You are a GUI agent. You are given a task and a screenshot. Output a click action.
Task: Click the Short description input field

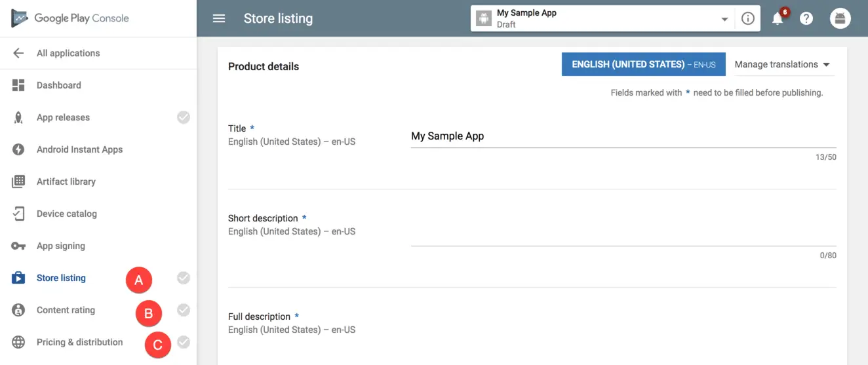pyautogui.click(x=623, y=236)
